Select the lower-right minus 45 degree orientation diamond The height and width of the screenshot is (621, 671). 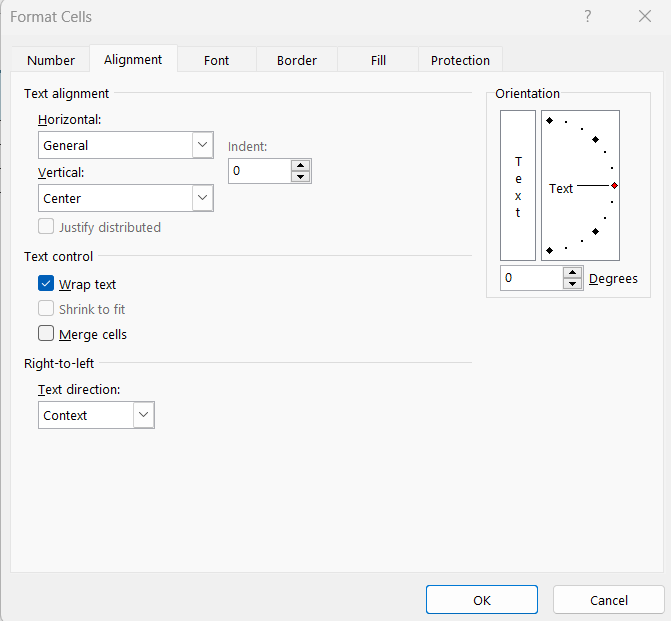pos(595,232)
